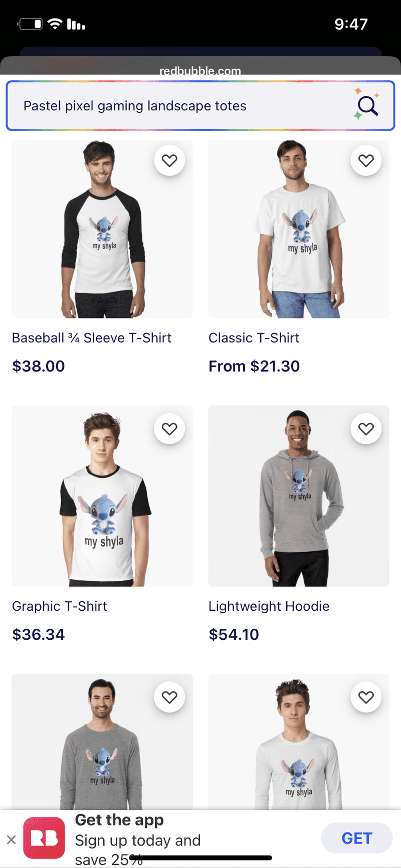Tap the heart on the white long sleeve product
Image resolution: width=401 pixels, height=868 pixels.
[366, 697]
